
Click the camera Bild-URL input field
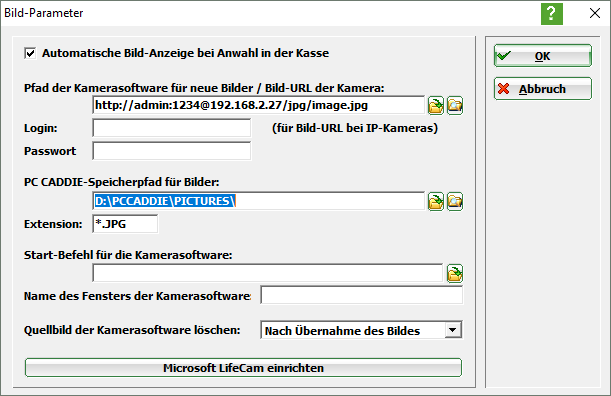click(259, 105)
